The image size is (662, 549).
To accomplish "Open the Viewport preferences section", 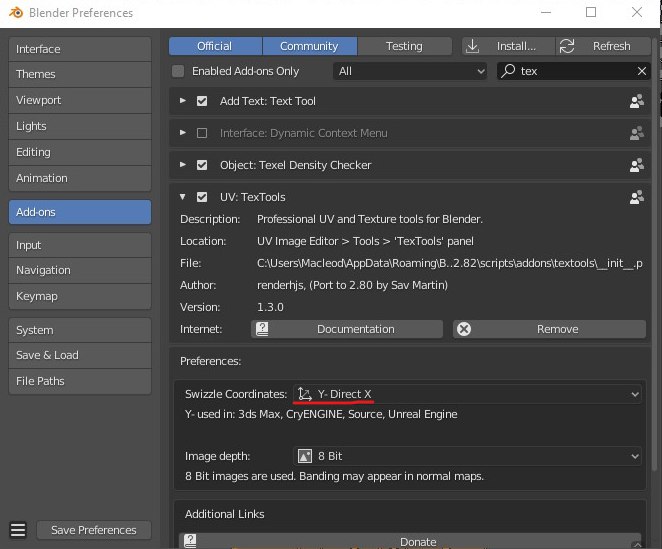I will coord(80,101).
